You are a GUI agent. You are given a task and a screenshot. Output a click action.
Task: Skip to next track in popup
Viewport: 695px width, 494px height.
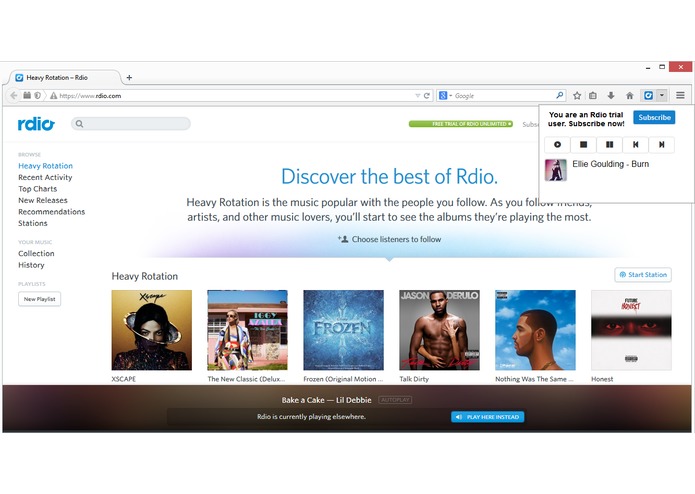661,144
